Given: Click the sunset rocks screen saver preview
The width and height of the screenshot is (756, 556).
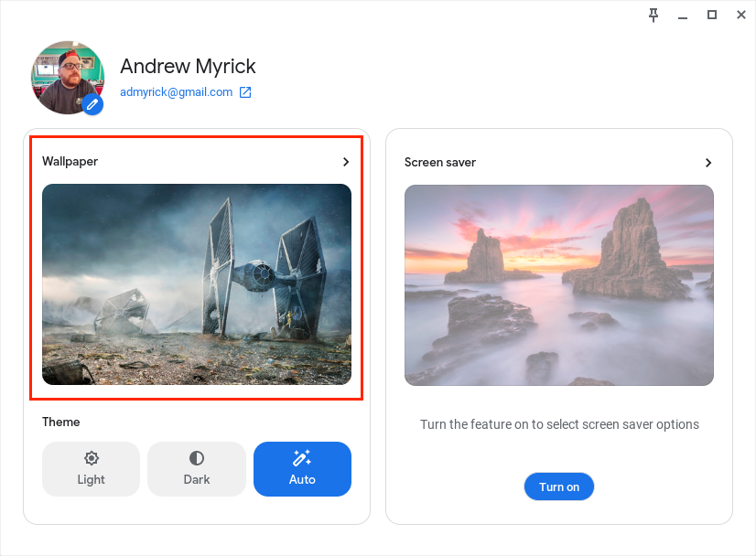Looking at the screenshot, I should [x=558, y=284].
